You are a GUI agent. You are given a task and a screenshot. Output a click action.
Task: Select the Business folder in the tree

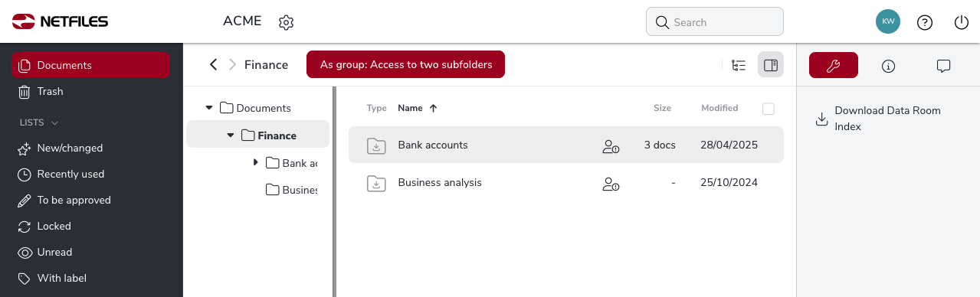291,190
